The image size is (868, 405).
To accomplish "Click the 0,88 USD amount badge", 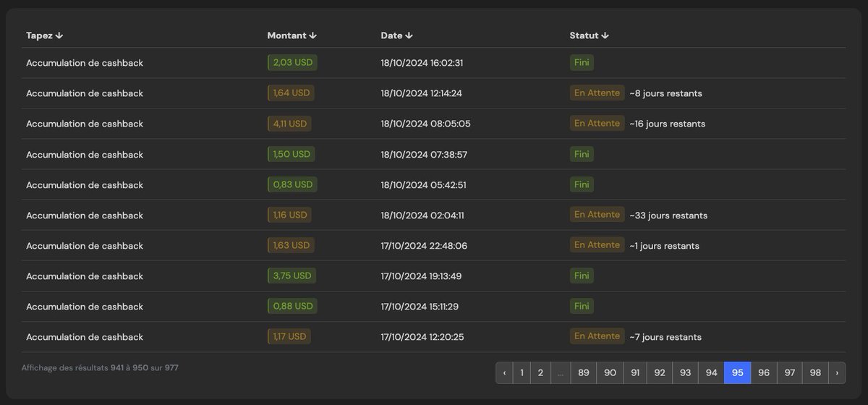I will tap(292, 306).
